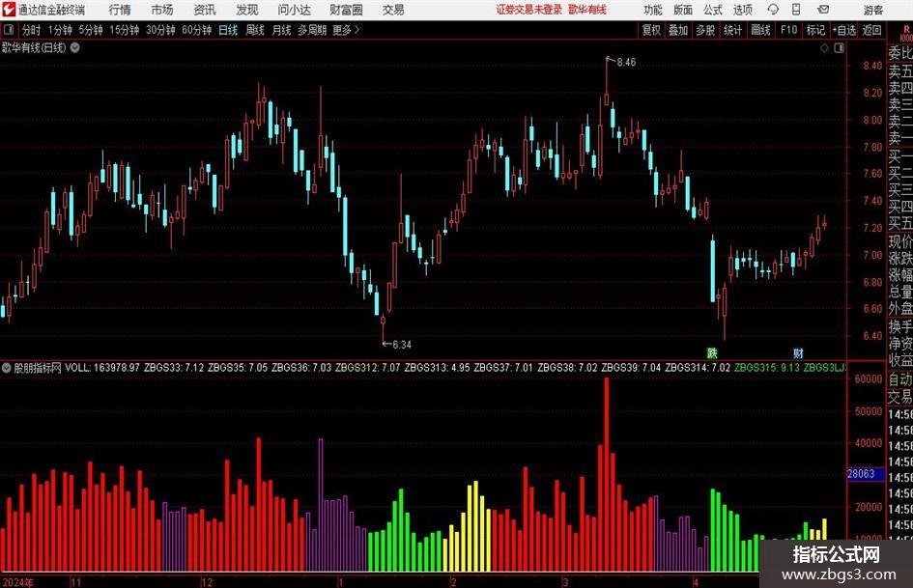Click the blue 财 marker on chart

798,352
